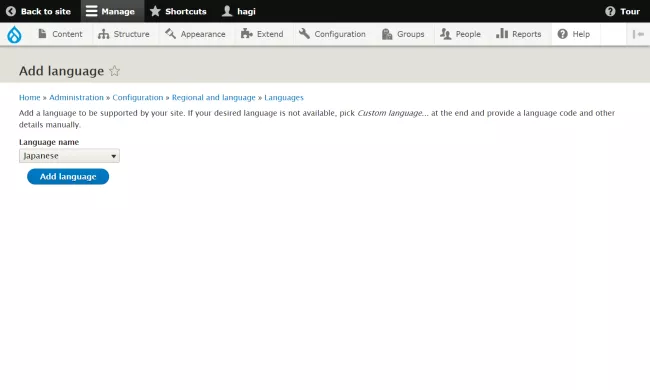Click the Add language button
Image resolution: width=650 pixels, height=390 pixels.
coord(68,177)
